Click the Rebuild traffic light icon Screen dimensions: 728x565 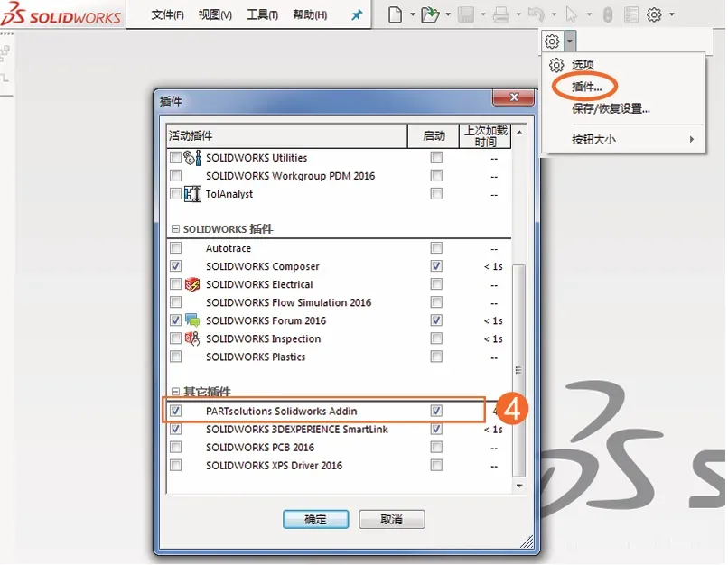[608, 14]
